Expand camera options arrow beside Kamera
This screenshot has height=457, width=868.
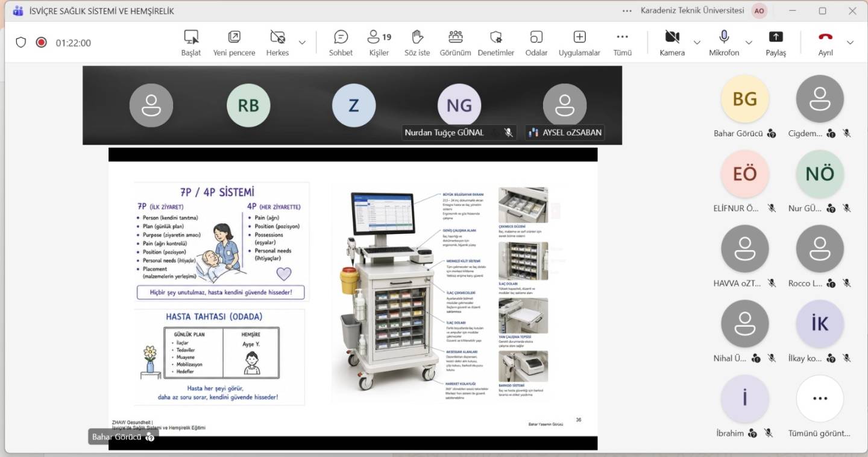[x=697, y=43]
